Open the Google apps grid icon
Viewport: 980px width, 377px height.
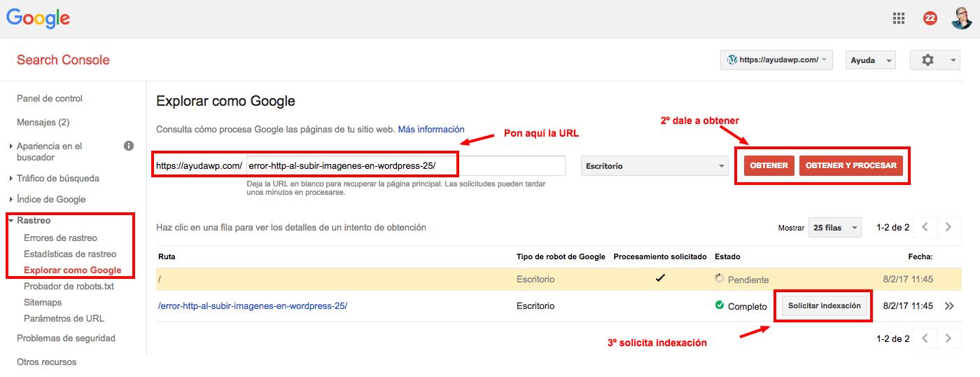click(x=899, y=19)
